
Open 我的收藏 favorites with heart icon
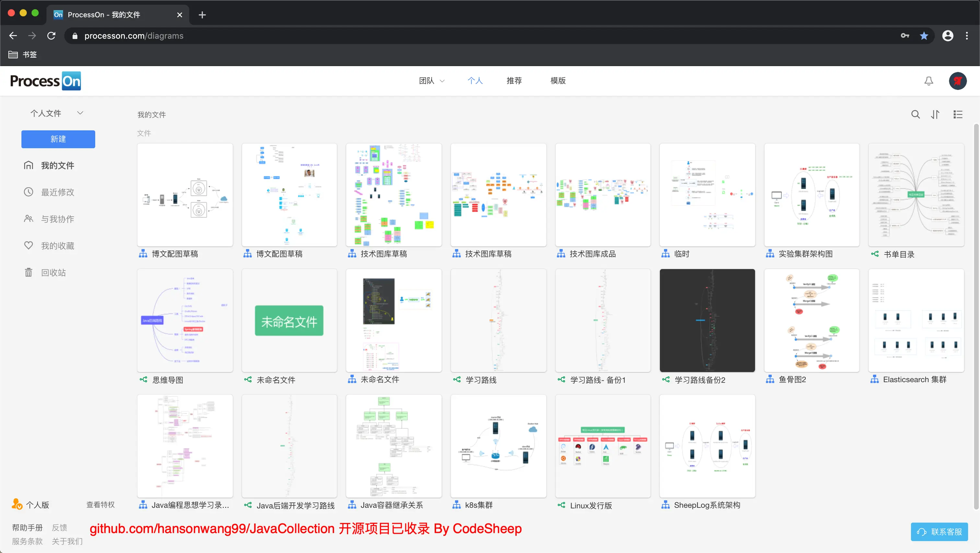[57, 246]
